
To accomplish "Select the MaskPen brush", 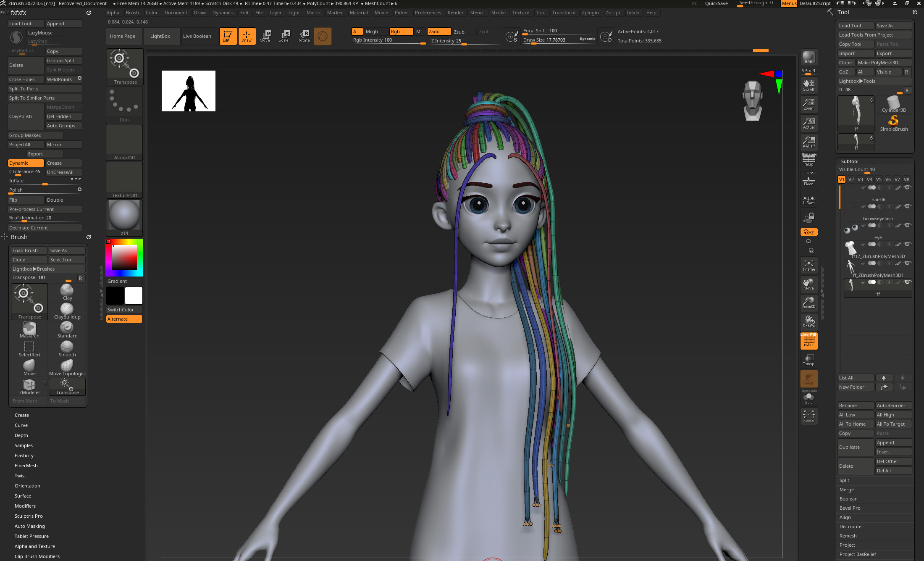I will point(29,330).
